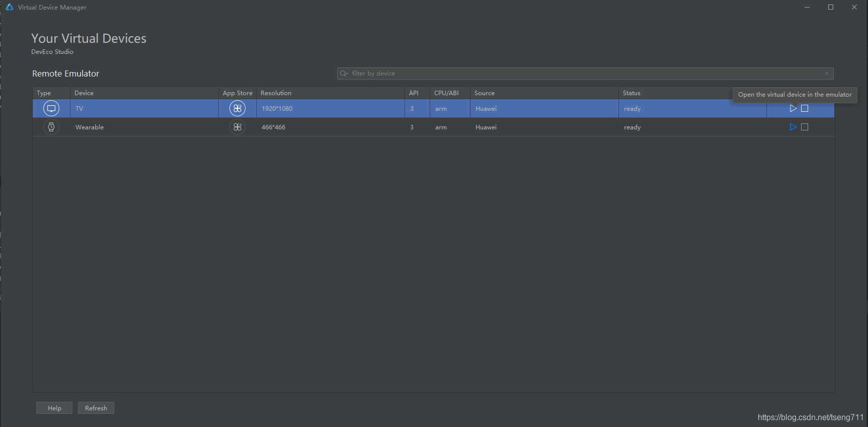The image size is (868, 427).
Task: Click the arm CPU cell in Wearable row
Action: click(x=450, y=127)
